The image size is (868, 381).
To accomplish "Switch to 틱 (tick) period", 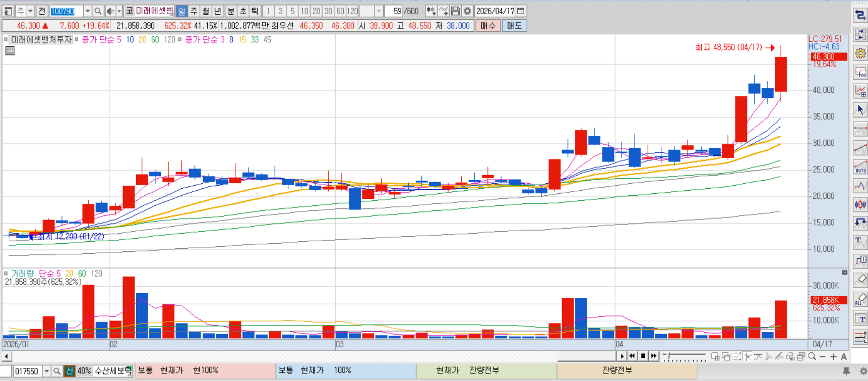I will coord(255,11).
